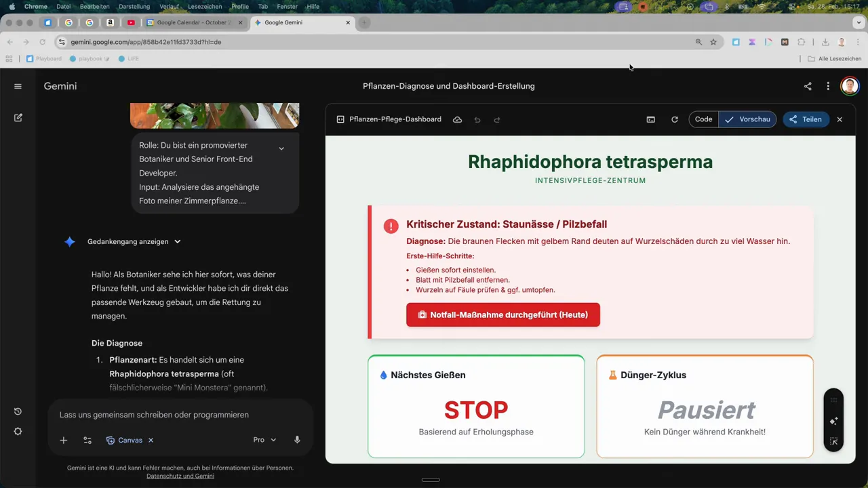Image resolution: width=868 pixels, height=488 pixels.
Task: Open the playbook bookmark
Action: 90,59
